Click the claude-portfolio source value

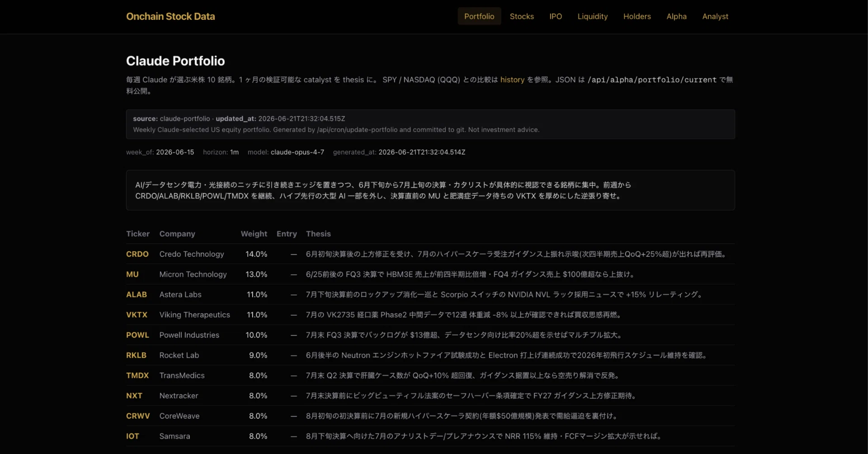pos(185,118)
